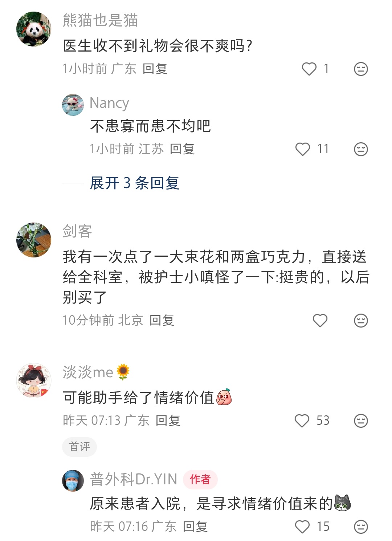Expand the 3 hidden replies
The height and width of the screenshot is (541, 392).
(x=135, y=183)
